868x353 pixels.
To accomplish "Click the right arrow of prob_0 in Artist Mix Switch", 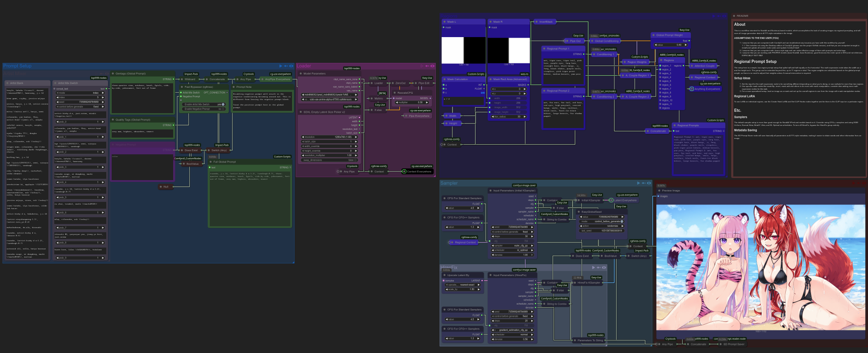I will click(103, 122).
